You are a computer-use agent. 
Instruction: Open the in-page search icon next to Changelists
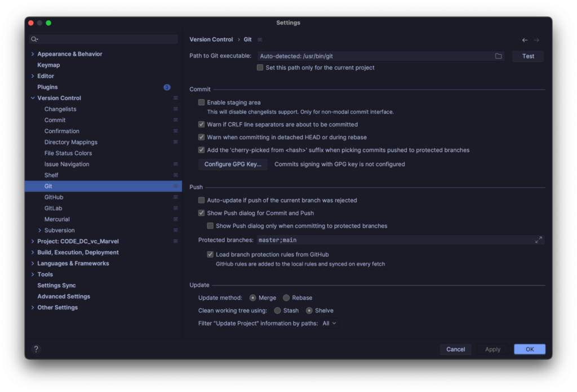pyautogui.click(x=176, y=109)
